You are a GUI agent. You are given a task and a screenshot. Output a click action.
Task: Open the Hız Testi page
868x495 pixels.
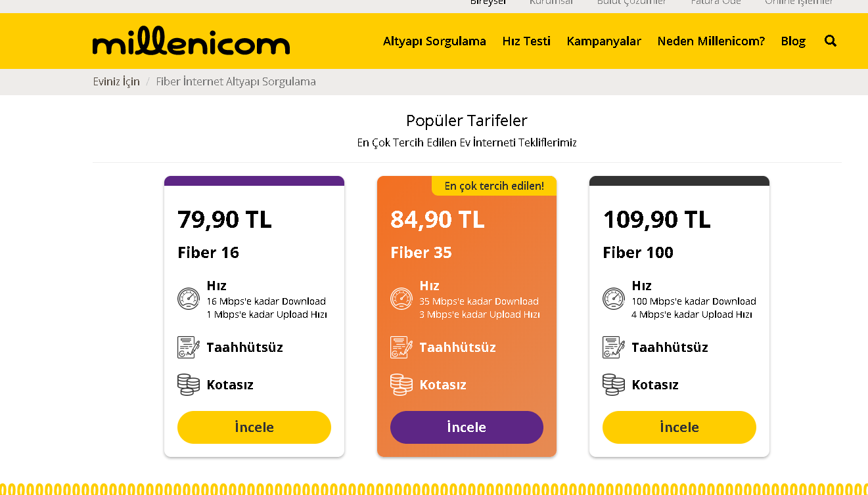(x=526, y=41)
